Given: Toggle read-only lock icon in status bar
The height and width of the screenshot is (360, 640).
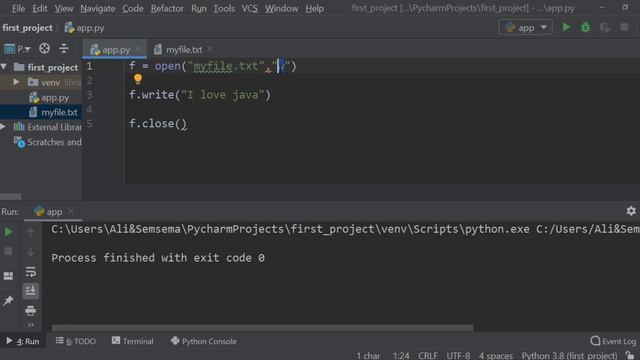Looking at the screenshot, I should click(630, 356).
